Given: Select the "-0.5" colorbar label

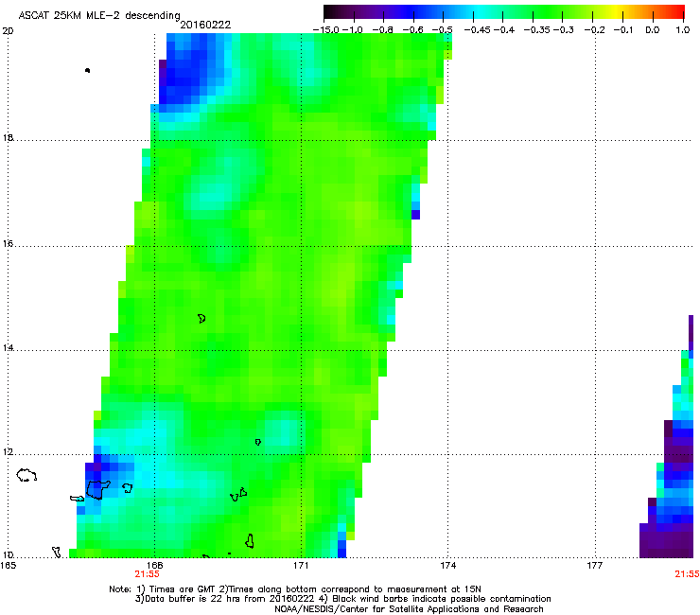Looking at the screenshot, I should tap(442, 30).
